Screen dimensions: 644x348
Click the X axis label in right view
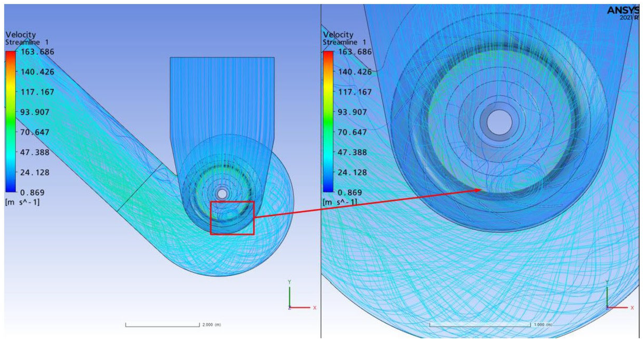point(632,308)
